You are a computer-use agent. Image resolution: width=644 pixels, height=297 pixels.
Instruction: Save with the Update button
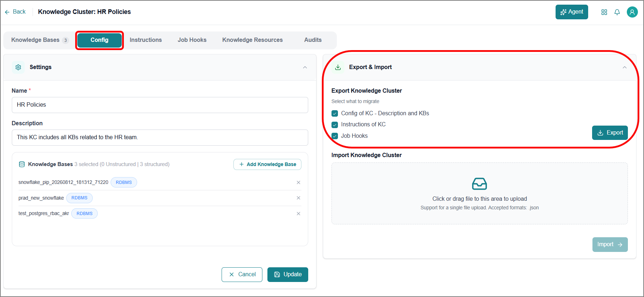click(x=288, y=274)
